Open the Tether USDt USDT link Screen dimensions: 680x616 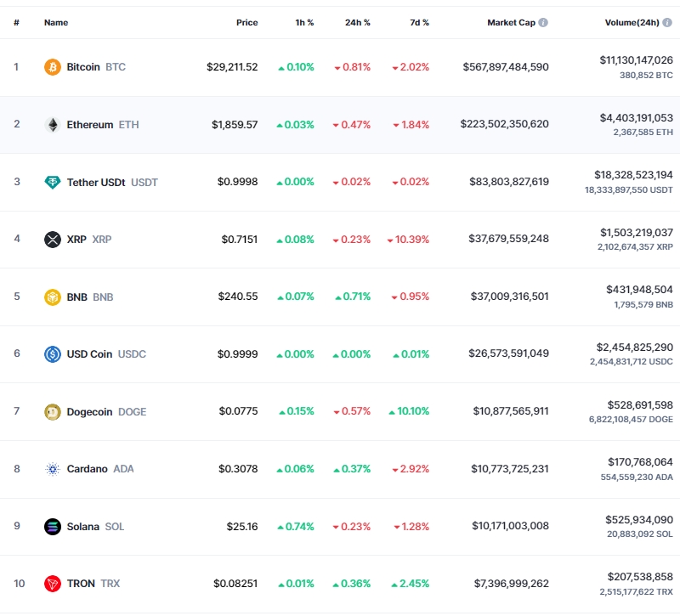[112, 183]
